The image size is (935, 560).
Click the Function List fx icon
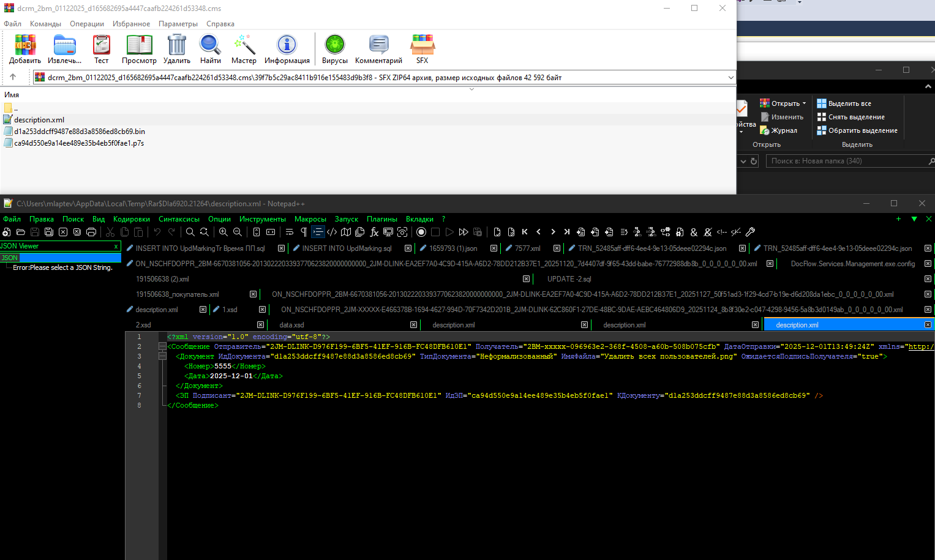pos(374,232)
